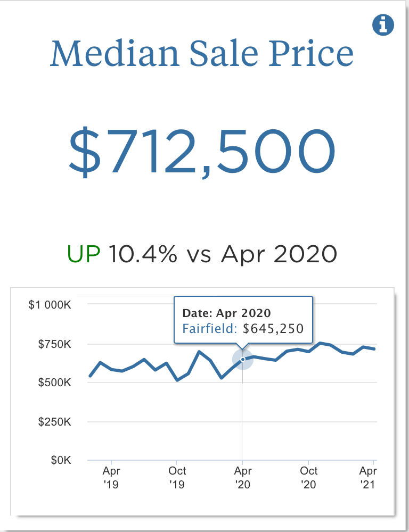Click the Date: Apr 2020 tooltip text

[x=226, y=313]
